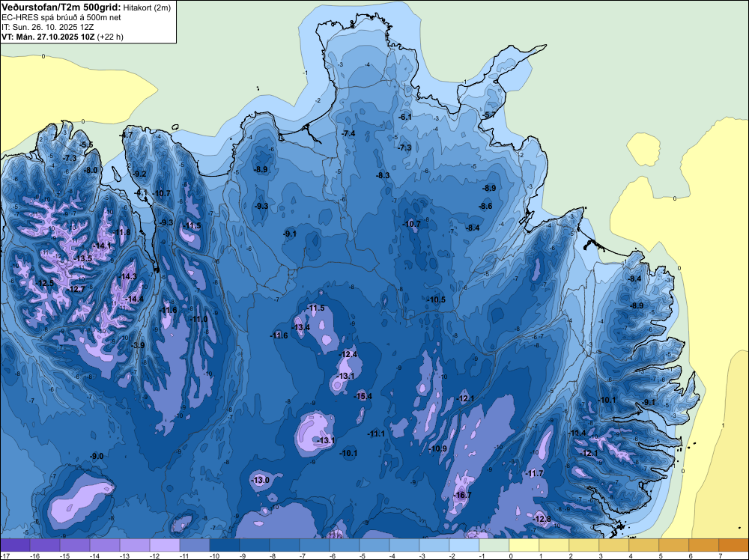The image size is (749, 560).
Task: Click the -10.5 temperature value
Action: pos(436,299)
